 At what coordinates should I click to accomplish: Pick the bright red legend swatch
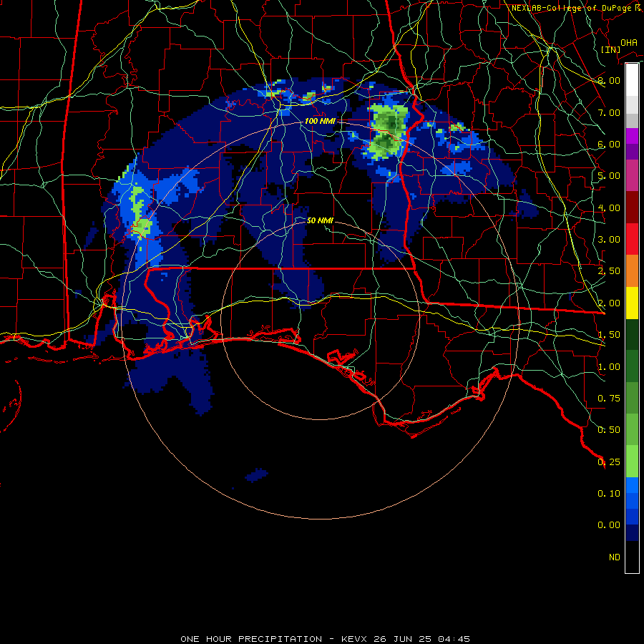coord(632,239)
